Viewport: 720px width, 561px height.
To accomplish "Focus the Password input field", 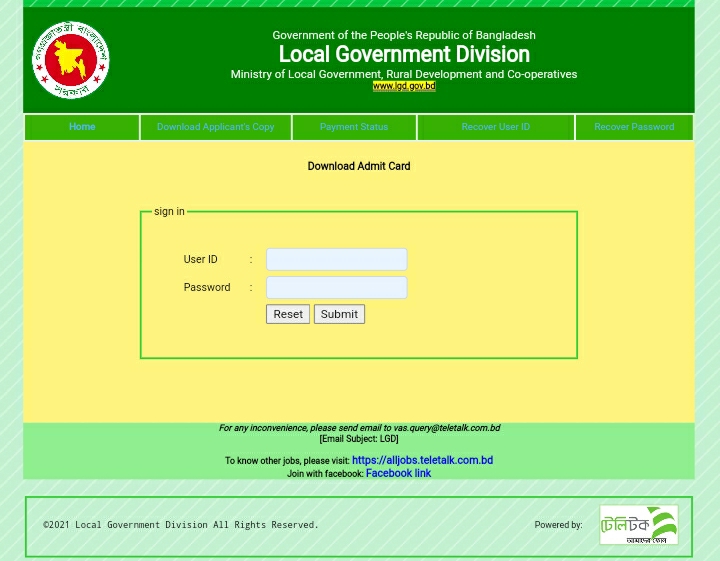I will pos(336,287).
